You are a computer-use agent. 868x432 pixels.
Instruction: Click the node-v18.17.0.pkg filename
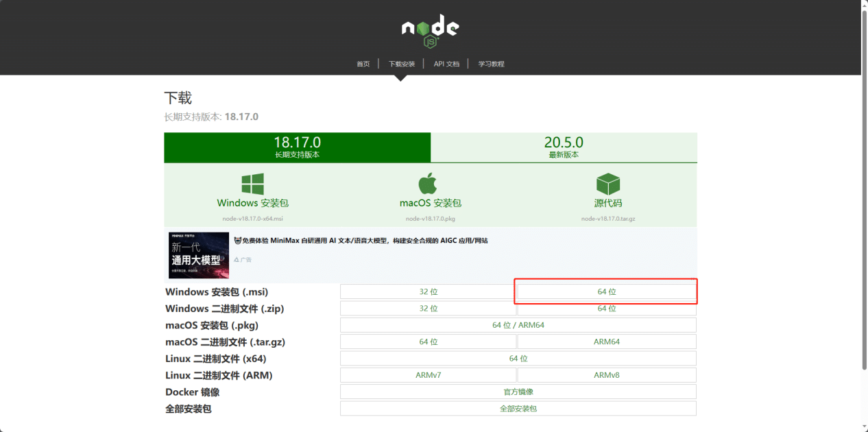[x=431, y=219]
